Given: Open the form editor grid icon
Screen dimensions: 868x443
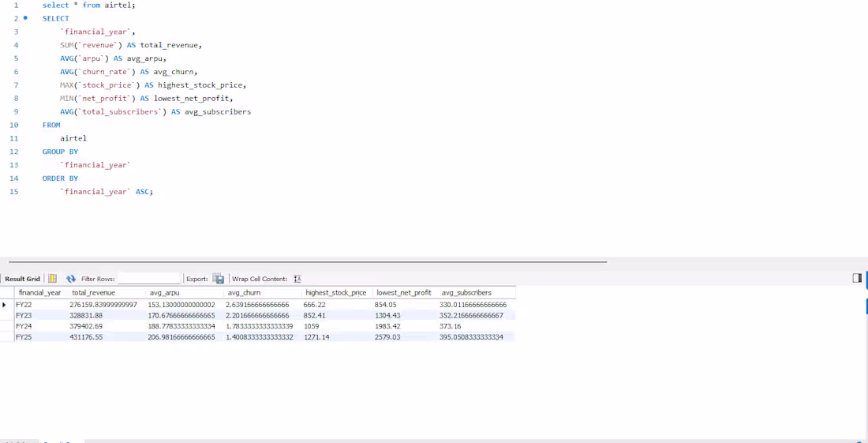Looking at the screenshot, I should click(x=53, y=279).
